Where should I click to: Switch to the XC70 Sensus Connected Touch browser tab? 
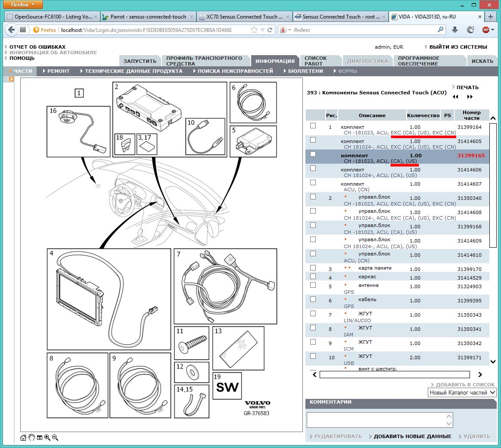coord(245,17)
